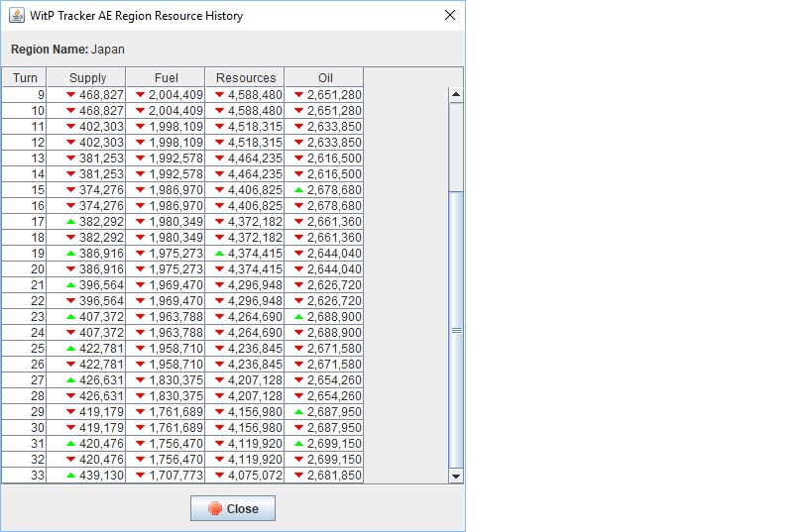
Task: Click Resources value 4,156,980 in turn 30
Action: pos(255,427)
